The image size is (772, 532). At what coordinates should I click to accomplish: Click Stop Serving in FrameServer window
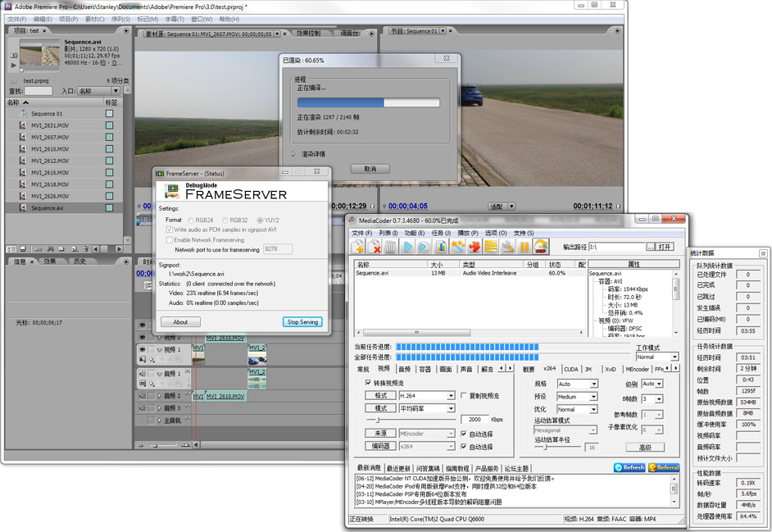pyautogui.click(x=302, y=321)
